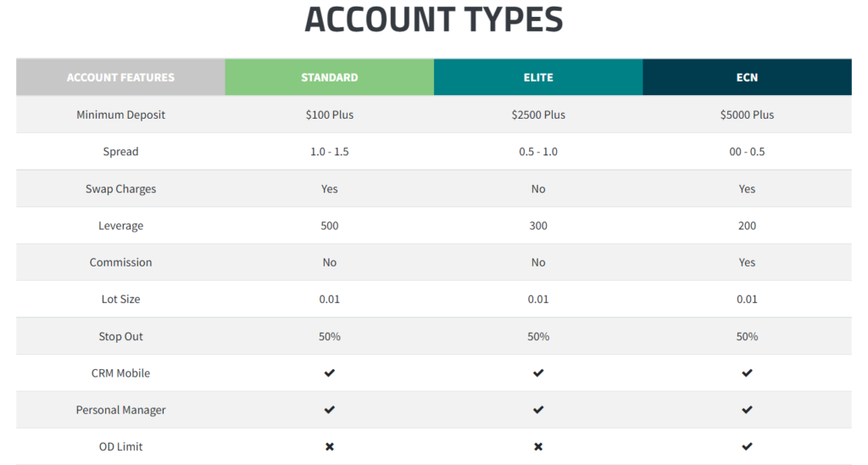
Task: Click the Standard Personal Manager checkmark
Action: 330,410
